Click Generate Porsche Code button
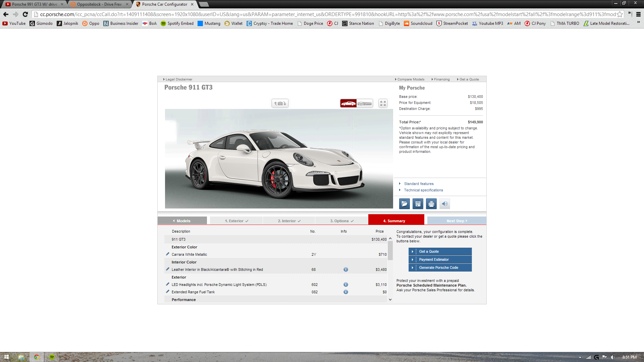 pyautogui.click(x=440, y=267)
